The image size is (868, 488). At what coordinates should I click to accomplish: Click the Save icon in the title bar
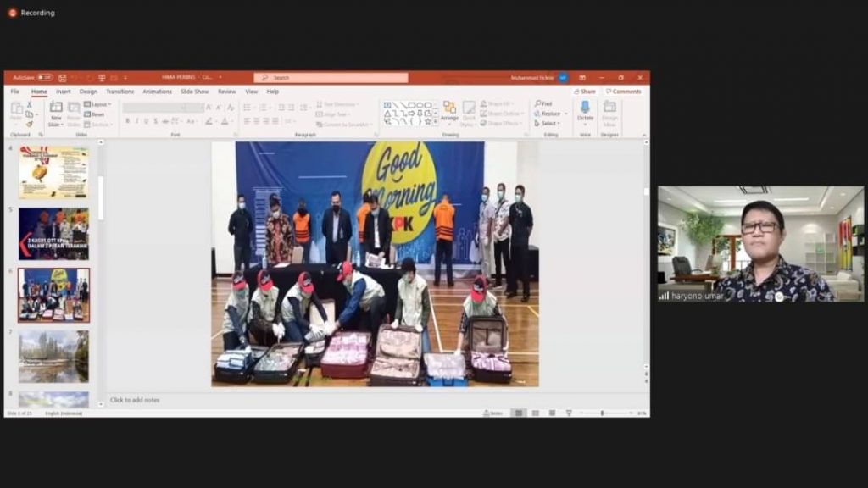click(63, 78)
